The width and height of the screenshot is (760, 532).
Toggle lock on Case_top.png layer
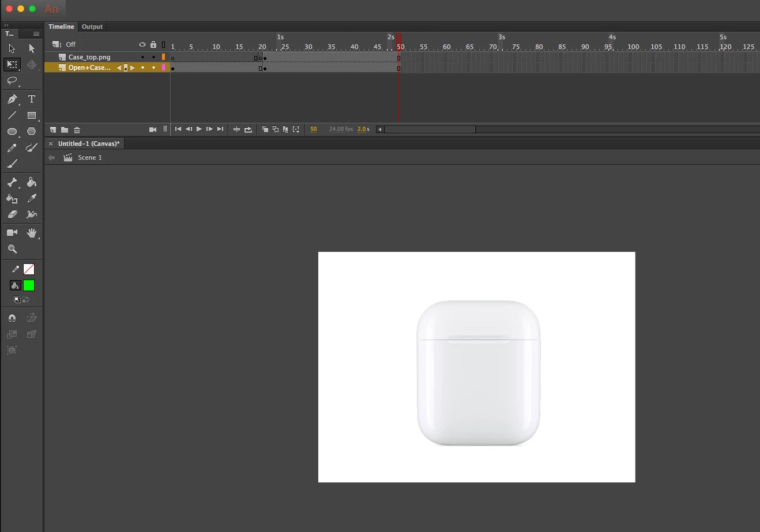point(153,57)
